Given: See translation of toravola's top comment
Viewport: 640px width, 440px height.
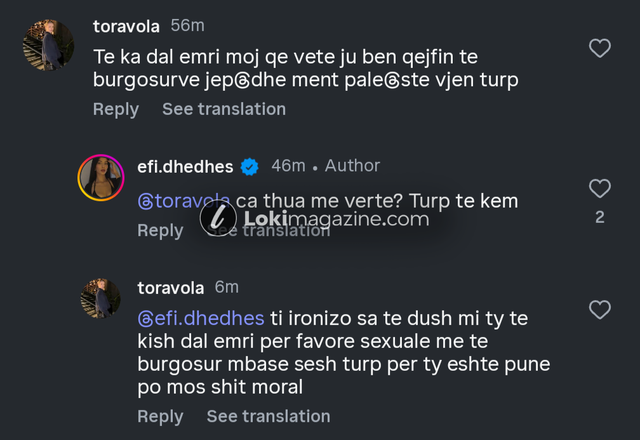Looking at the screenshot, I should (x=224, y=109).
